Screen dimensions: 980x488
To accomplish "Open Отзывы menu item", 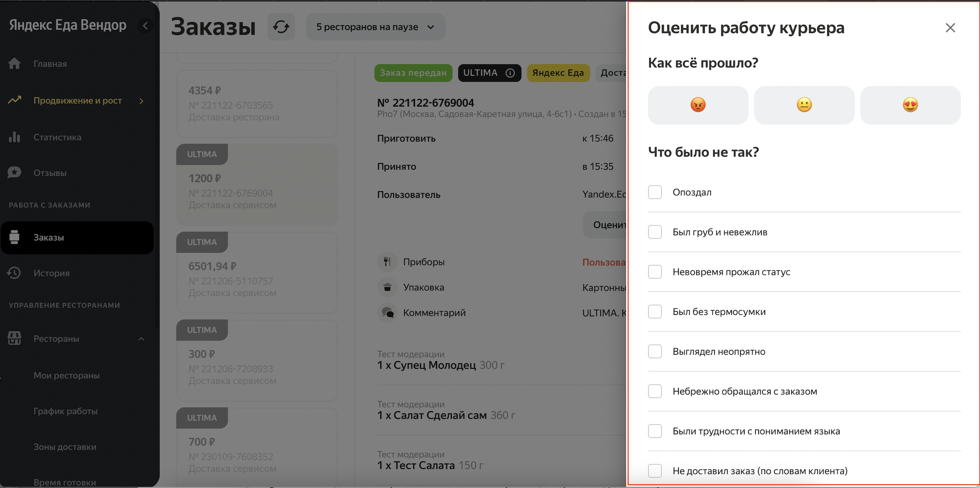I will point(50,173).
